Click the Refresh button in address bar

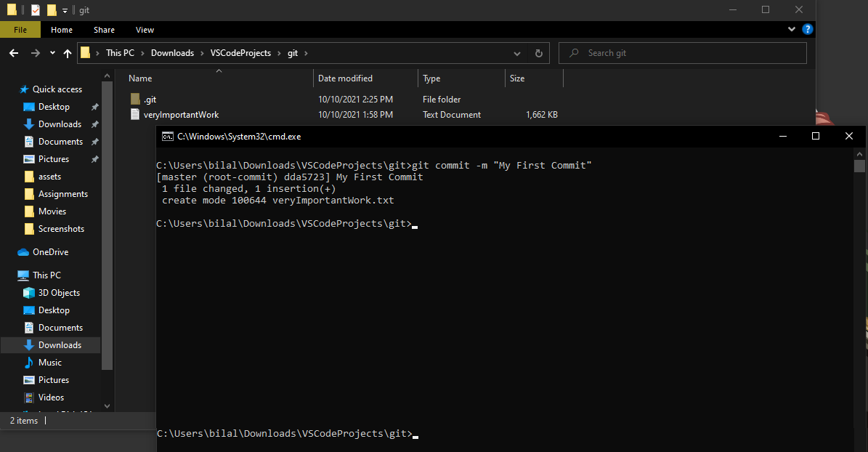[x=538, y=53]
